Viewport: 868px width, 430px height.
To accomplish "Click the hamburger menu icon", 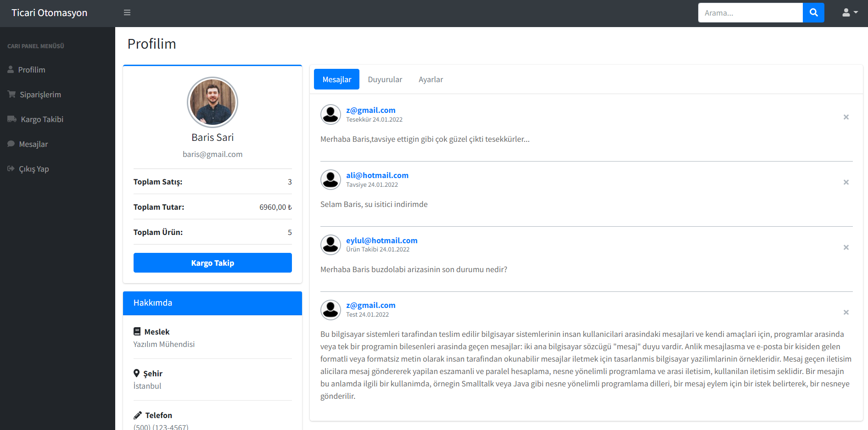I will click(127, 12).
